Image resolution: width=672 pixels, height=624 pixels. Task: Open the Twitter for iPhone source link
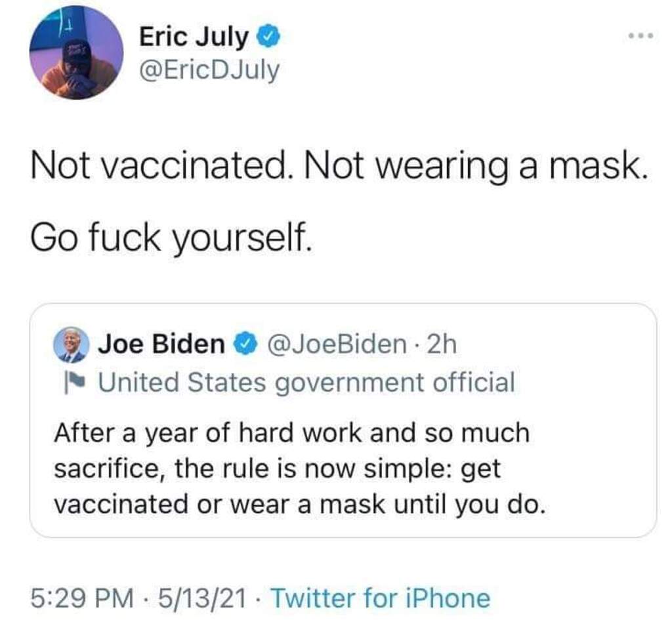click(380, 598)
